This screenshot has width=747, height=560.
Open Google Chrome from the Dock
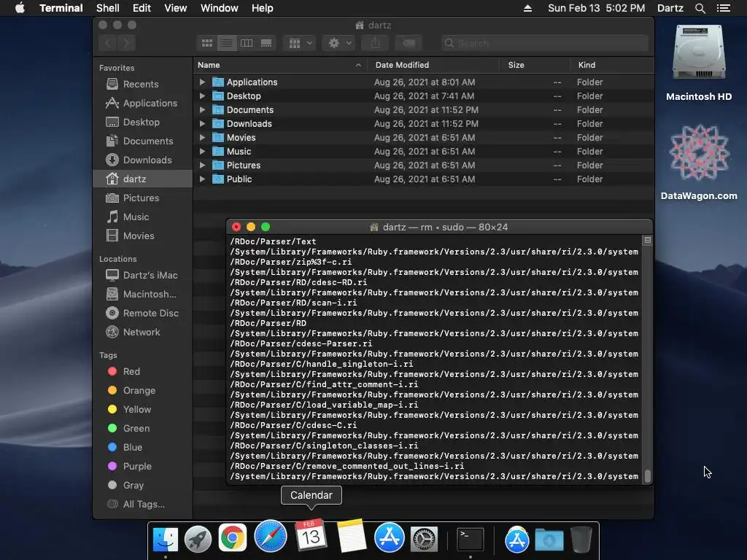point(233,538)
